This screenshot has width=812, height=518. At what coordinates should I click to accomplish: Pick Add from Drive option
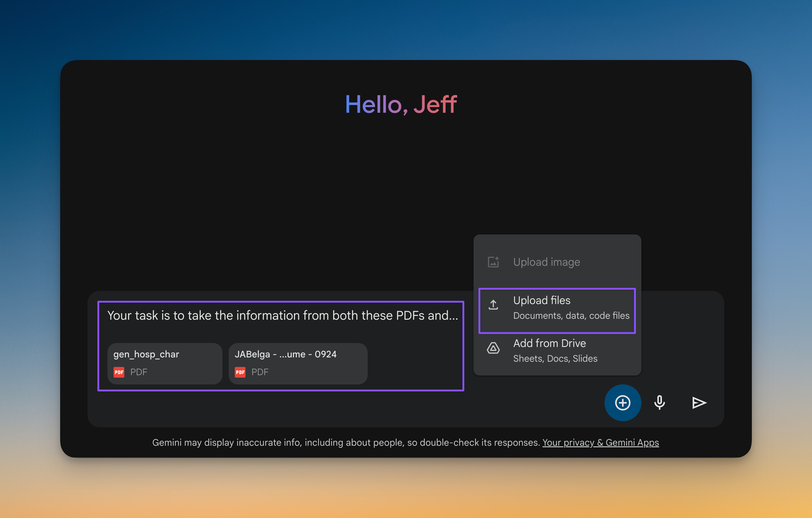(x=557, y=350)
